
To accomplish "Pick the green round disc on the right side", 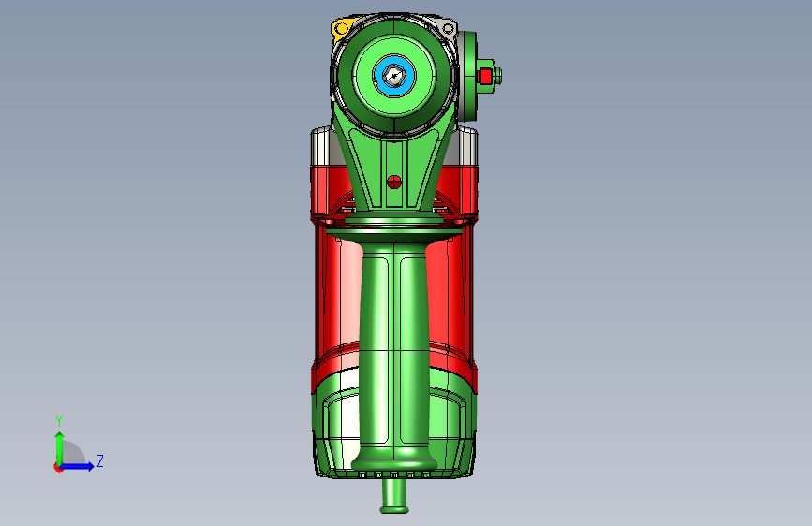I will coord(468,76).
